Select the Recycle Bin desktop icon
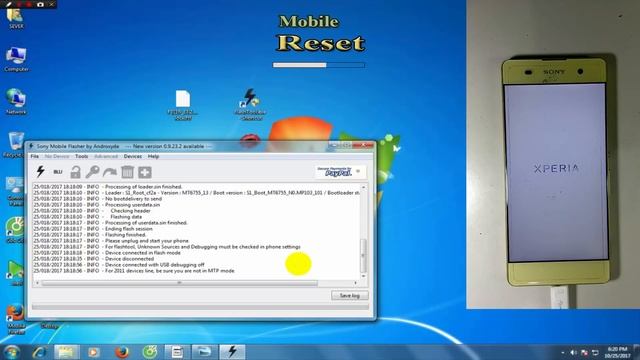The width and height of the screenshot is (640, 360). [x=16, y=144]
